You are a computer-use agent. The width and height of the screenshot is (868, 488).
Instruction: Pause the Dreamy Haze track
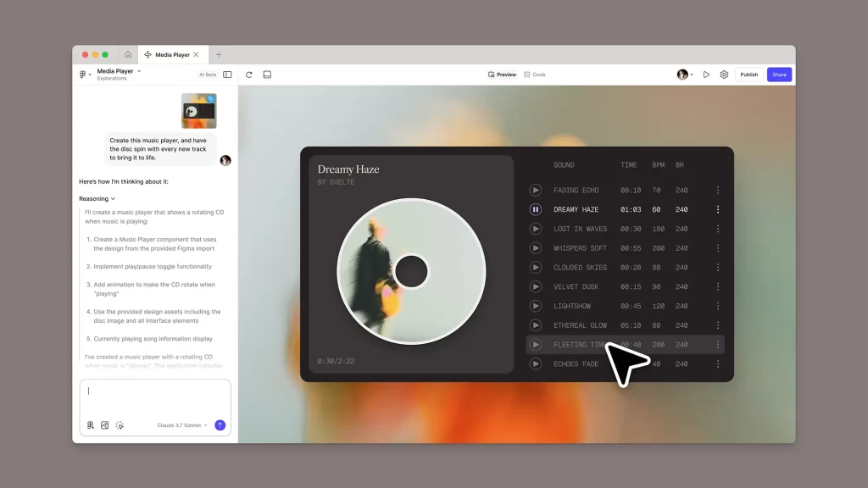(x=536, y=210)
